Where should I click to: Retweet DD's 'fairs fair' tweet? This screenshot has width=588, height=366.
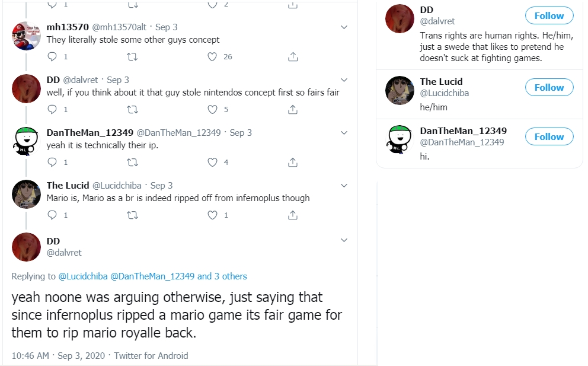[x=133, y=110]
